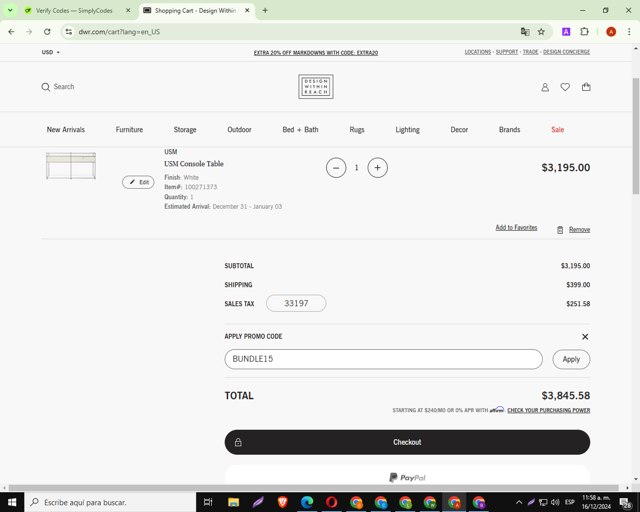
Task: Click the horizontal page scrollbar
Action: (313, 488)
